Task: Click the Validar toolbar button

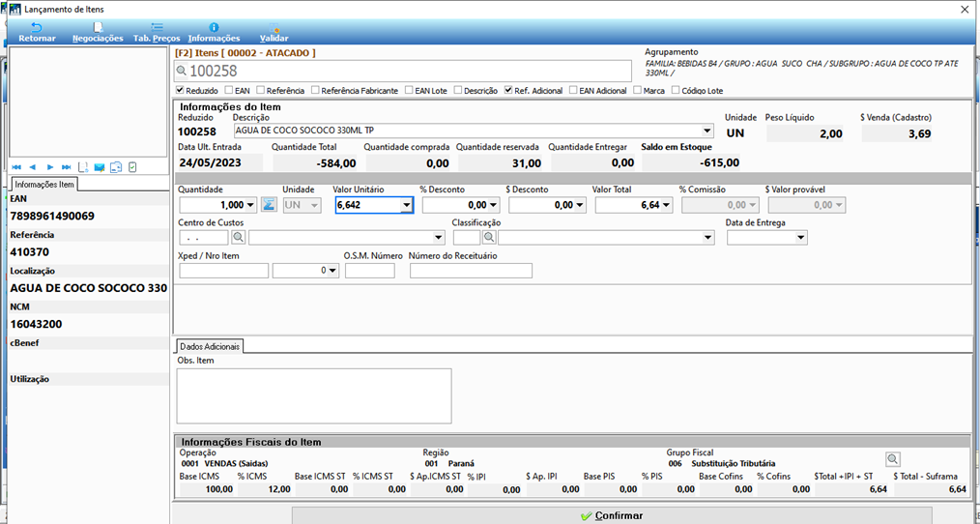Action: pyautogui.click(x=274, y=33)
